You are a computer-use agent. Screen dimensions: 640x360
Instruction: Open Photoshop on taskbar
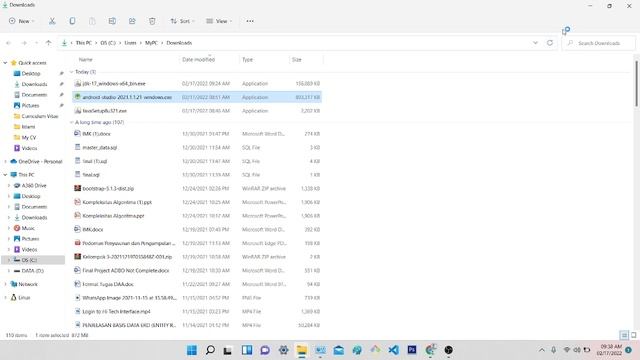(412, 350)
